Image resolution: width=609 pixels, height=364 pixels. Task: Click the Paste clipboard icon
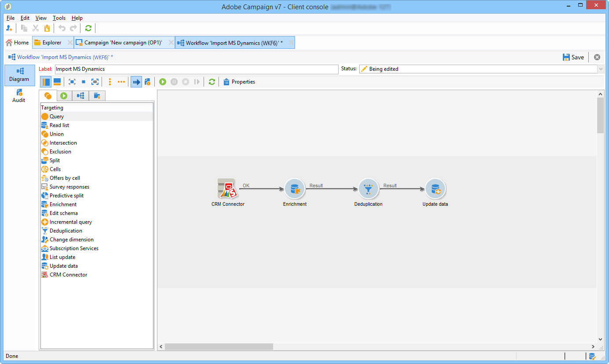[47, 28]
